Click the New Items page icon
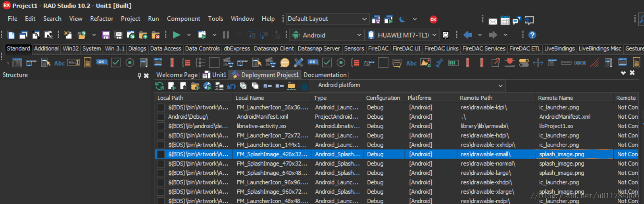Viewport: 644px width, 204px height. 68,35
